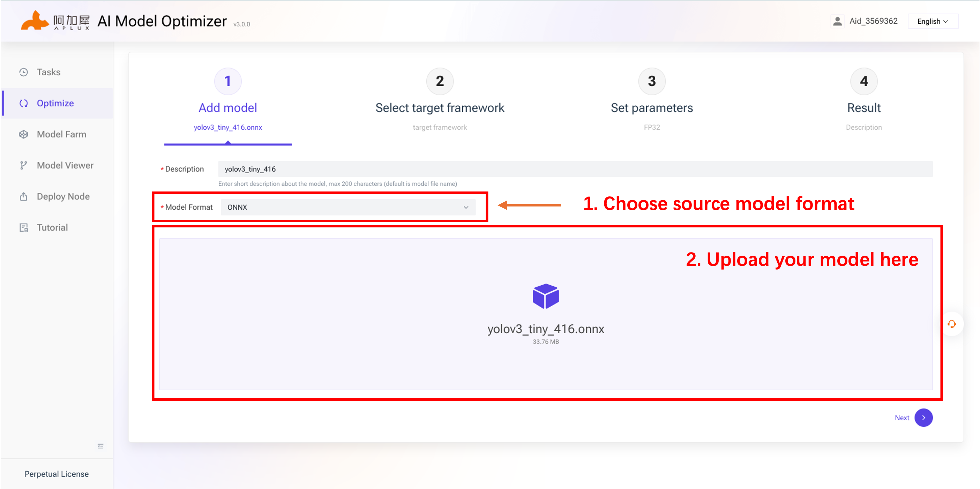The width and height of the screenshot is (980, 489).
Task: Click the Next text link
Action: (x=902, y=417)
